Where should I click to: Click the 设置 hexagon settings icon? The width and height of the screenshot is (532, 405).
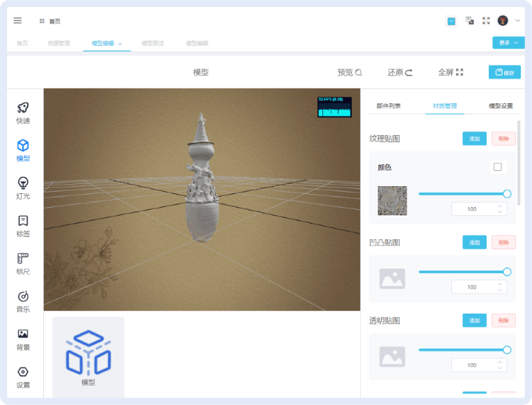tap(23, 376)
